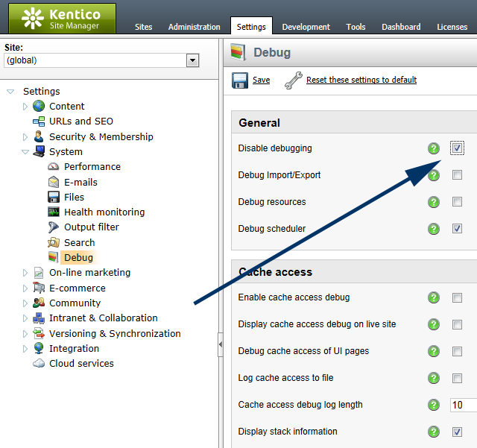Check Enable cache access debug
Image resolution: width=477 pixels, height=448 pixels.
(x=457, y=297)
